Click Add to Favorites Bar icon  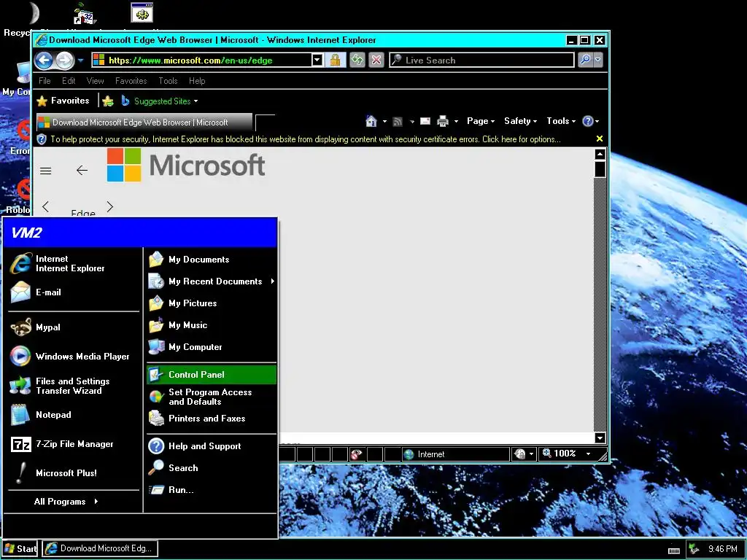pyautogui.click(x=108, y=101)
